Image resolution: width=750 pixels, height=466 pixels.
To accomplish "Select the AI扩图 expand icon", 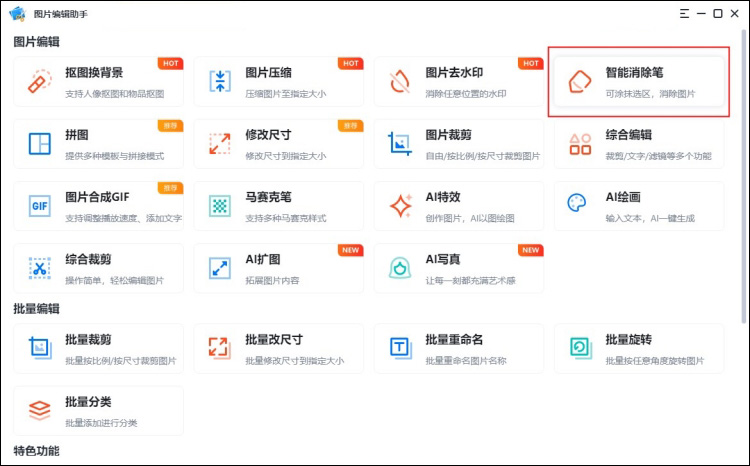I will coord(220,268).
